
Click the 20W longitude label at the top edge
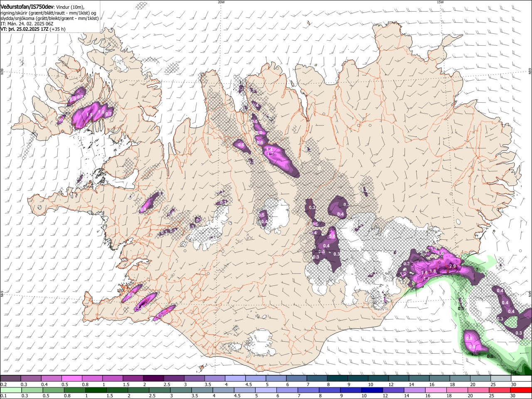221,2
